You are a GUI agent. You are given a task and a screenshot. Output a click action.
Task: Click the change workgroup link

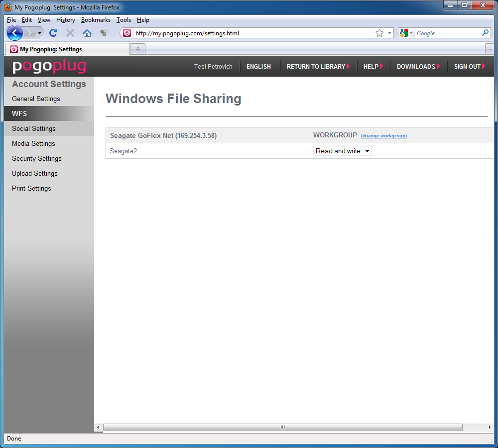coord(383,136)
